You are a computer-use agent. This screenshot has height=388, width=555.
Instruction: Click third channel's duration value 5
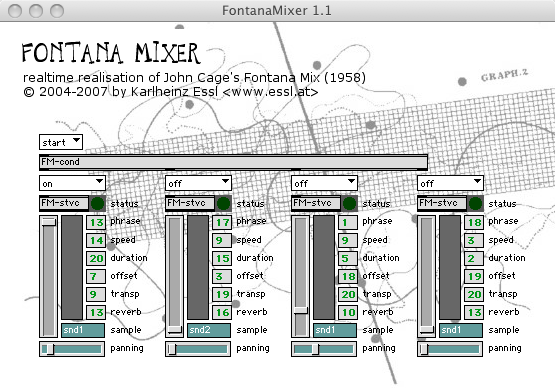348,258
